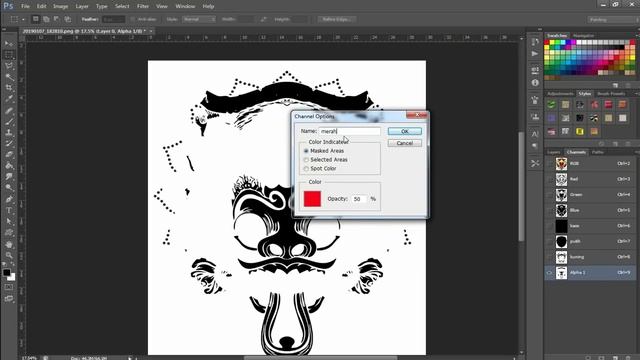Close the document tab
This screenshot has height=360, width=640.
click(x=151, y=31)
